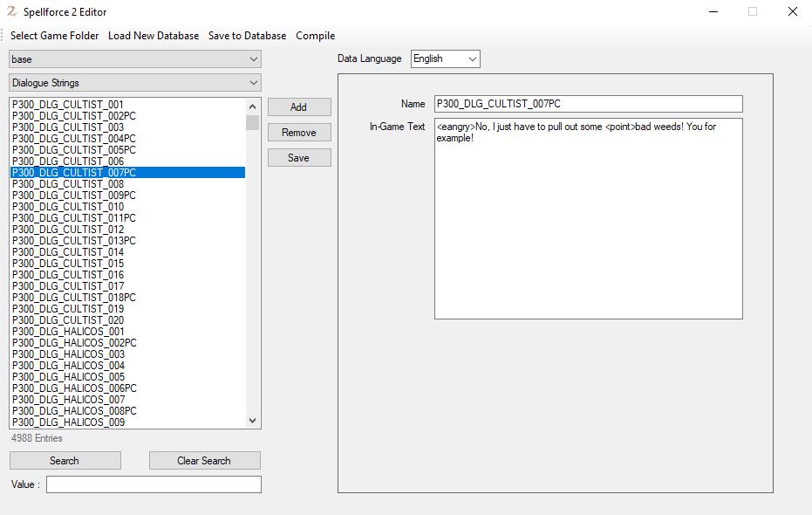The width and height of the screenshot is (812, 515).
Task: Open the Select Game Folder menu
Action: click(x=54, y=36)
